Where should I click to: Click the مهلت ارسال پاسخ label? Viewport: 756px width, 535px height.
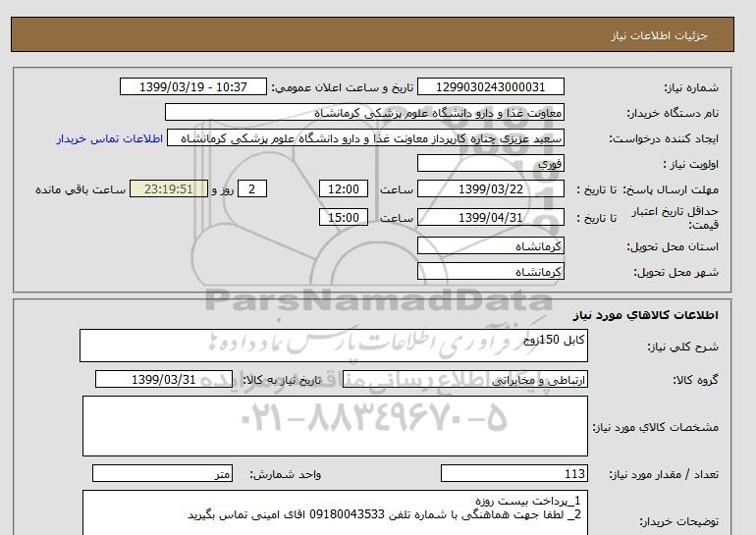point(673,189)
